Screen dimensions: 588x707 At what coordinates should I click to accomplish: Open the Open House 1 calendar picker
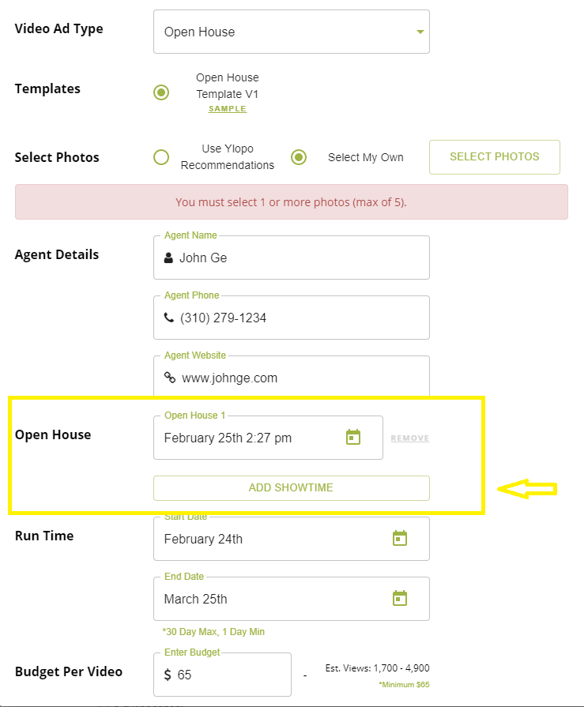pos(353,437)
